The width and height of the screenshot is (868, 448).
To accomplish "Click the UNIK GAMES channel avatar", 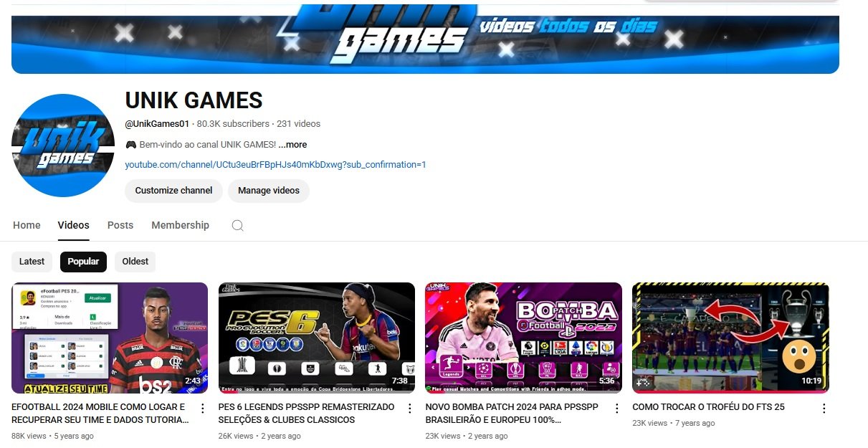I will [x=63, y=146].
